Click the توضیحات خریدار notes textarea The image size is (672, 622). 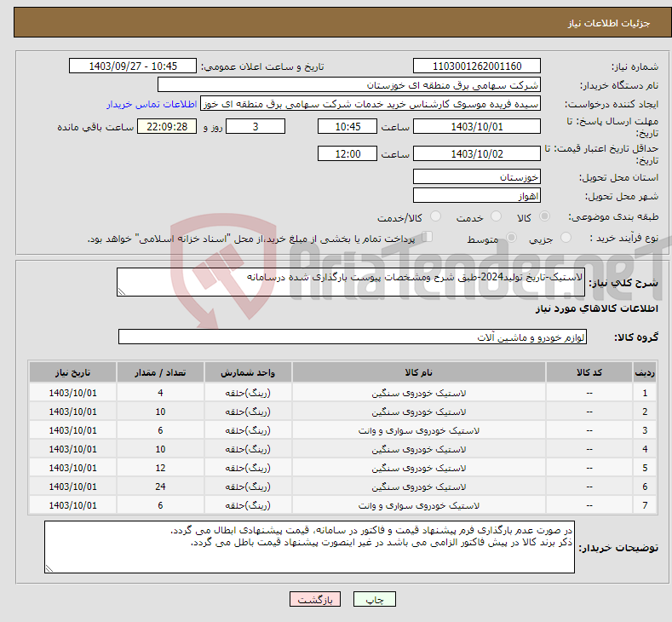pos(309,547)
